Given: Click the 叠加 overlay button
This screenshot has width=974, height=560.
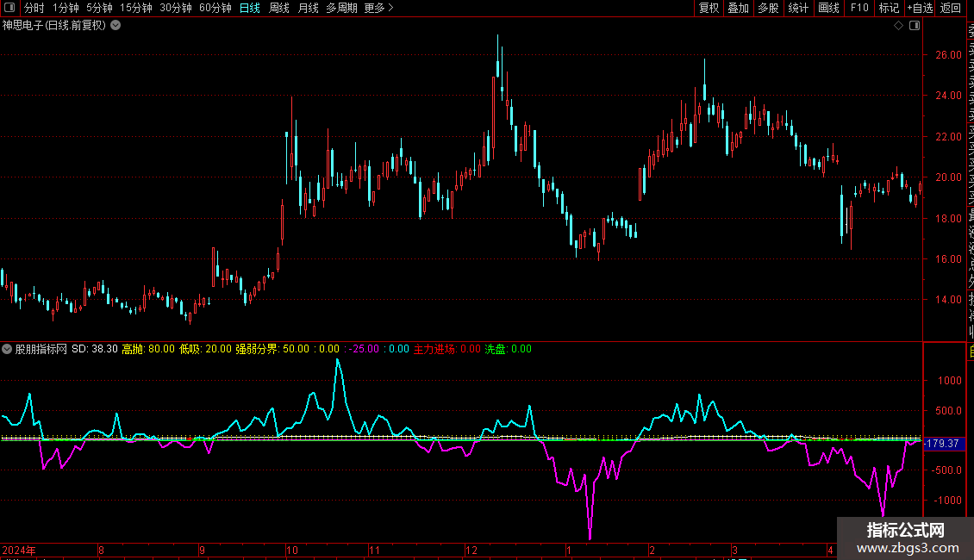Looking at the screenshot, I should click(739, 8).
